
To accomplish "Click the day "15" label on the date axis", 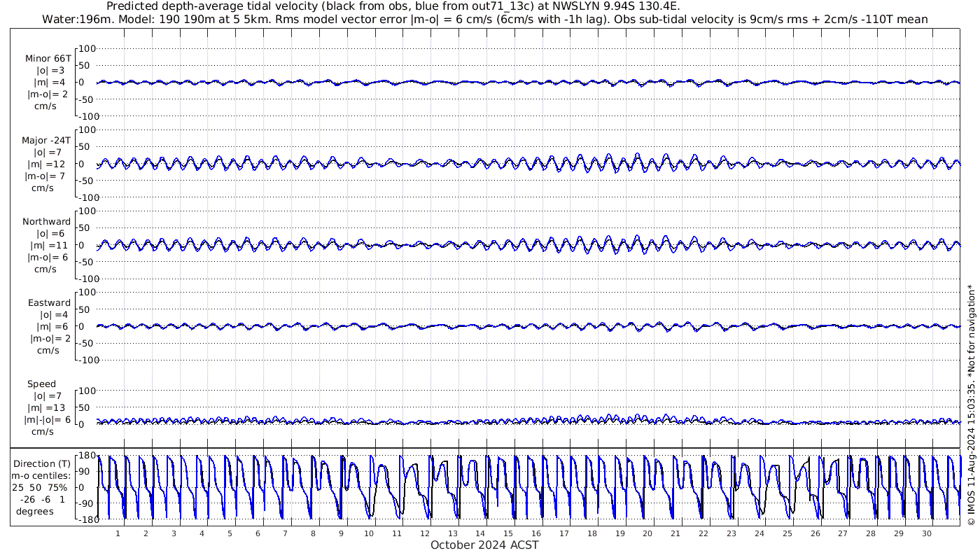I will [x=508, y=533].
